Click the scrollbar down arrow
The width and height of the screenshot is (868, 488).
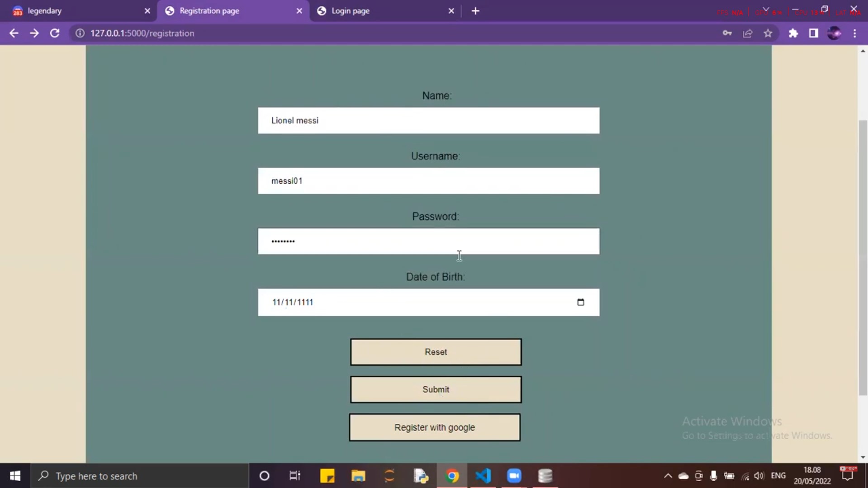coord(863,456)
